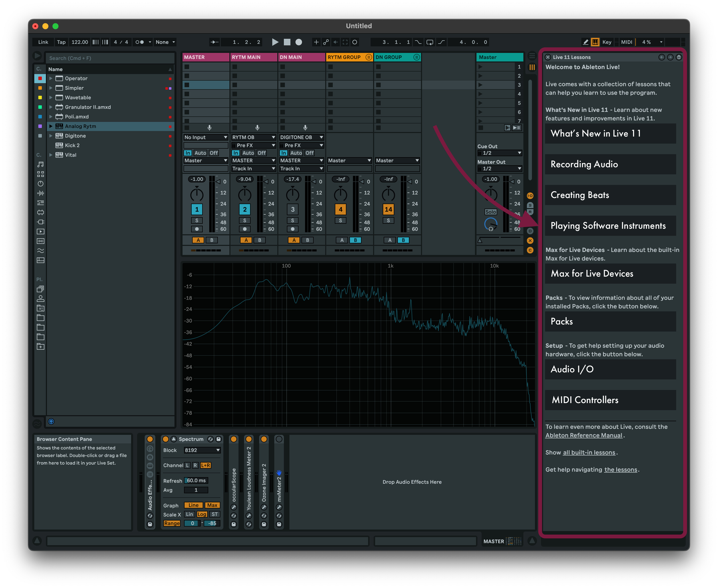718x588 pixels.
Task: Open Packs icon under Places
Action: point(40,289)
